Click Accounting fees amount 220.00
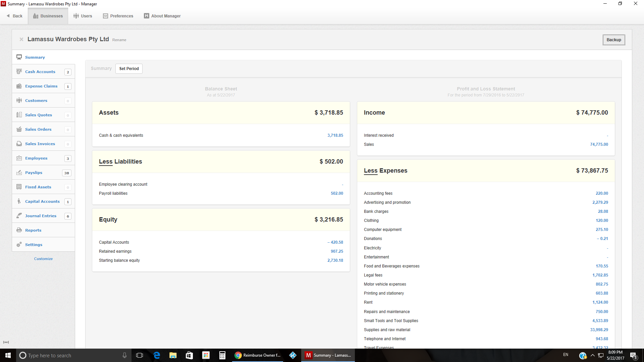The image size is (644, 362). point(602,193)
